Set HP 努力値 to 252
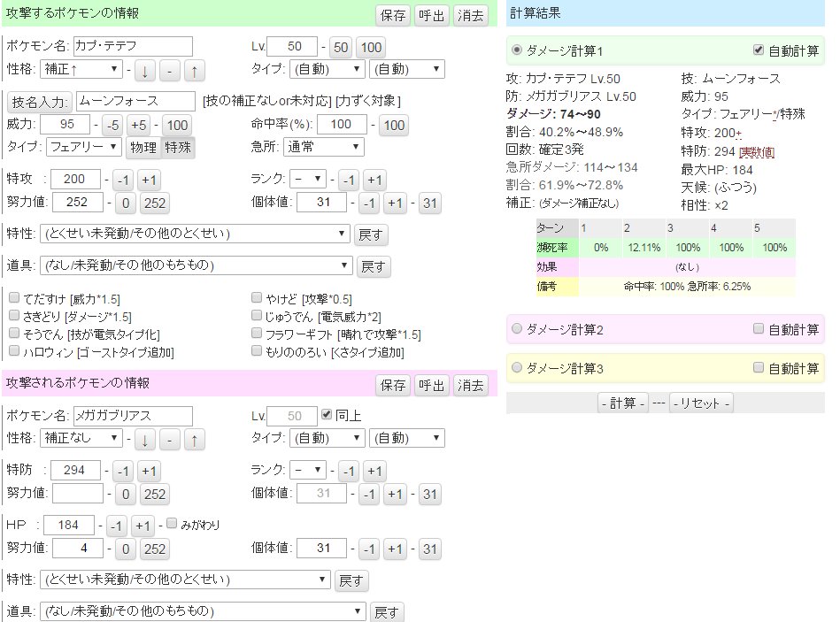Image resolution: width=840 pixels, height=622 pixels. pyautogui.click(x=154, y=549)
